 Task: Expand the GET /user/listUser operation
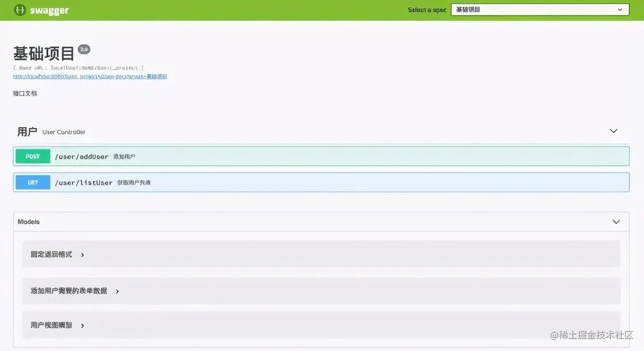point(321,182)
